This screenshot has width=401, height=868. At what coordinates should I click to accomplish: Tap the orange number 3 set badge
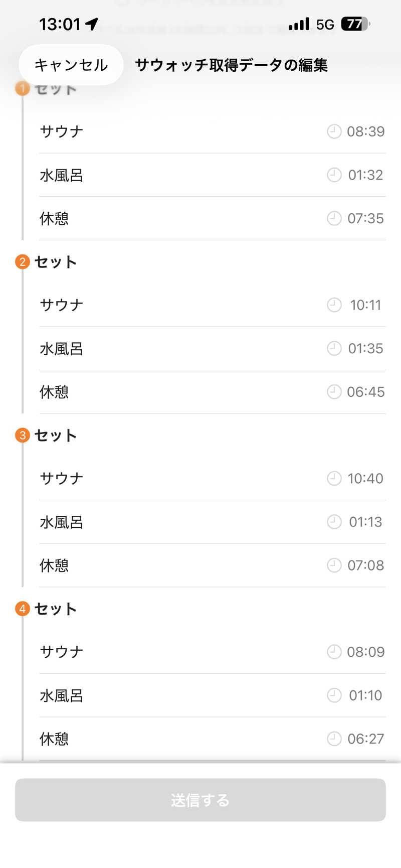[x=23, y=436]
